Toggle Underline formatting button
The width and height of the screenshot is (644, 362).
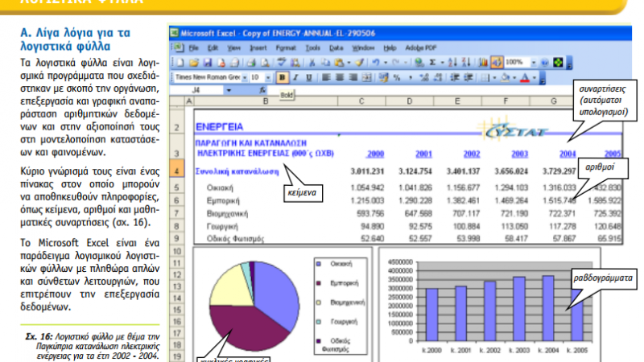coord(309,77)
